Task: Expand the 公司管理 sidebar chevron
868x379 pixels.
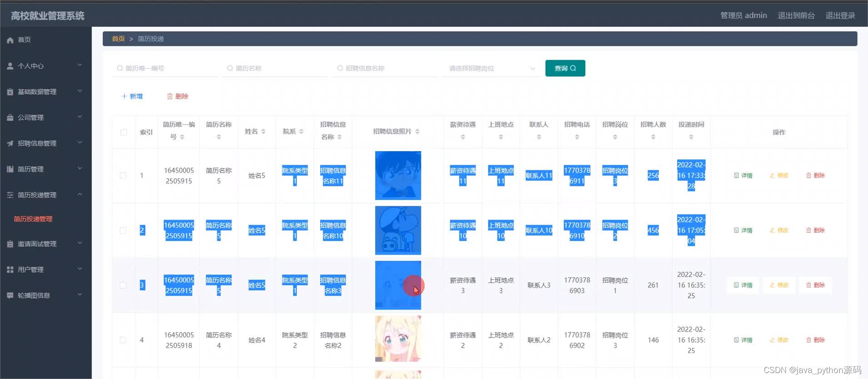Action: [x=80, y=117]
